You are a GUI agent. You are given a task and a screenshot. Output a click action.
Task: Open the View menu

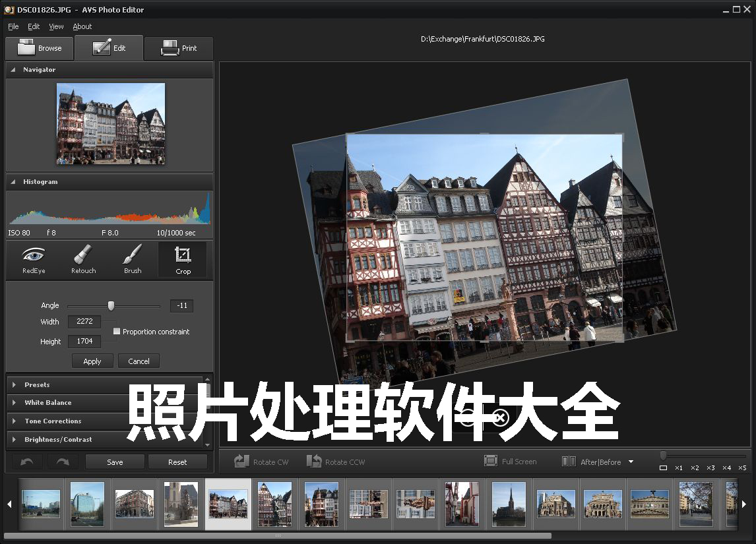point(56,26)
